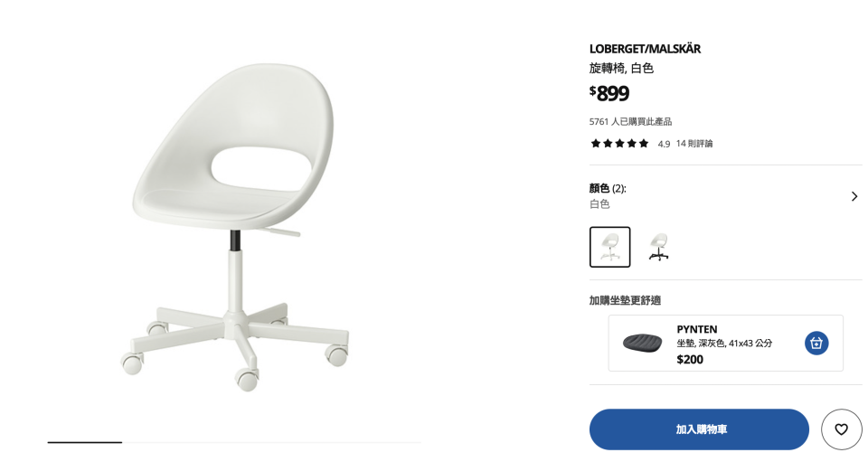Click the main white swivel chair image
The height and width of the screenshot is (462, 868).
(235, 227)
